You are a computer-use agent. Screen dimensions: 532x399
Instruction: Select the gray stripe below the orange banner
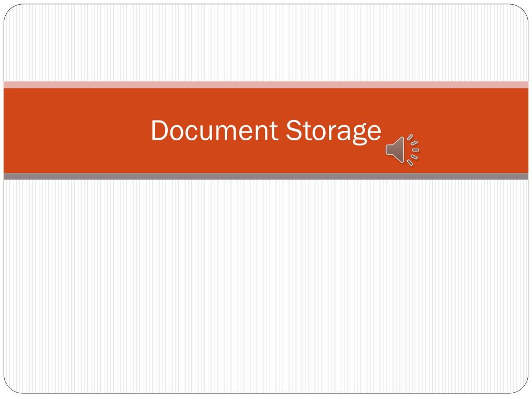pyautogui.click(x=266, y=177)
